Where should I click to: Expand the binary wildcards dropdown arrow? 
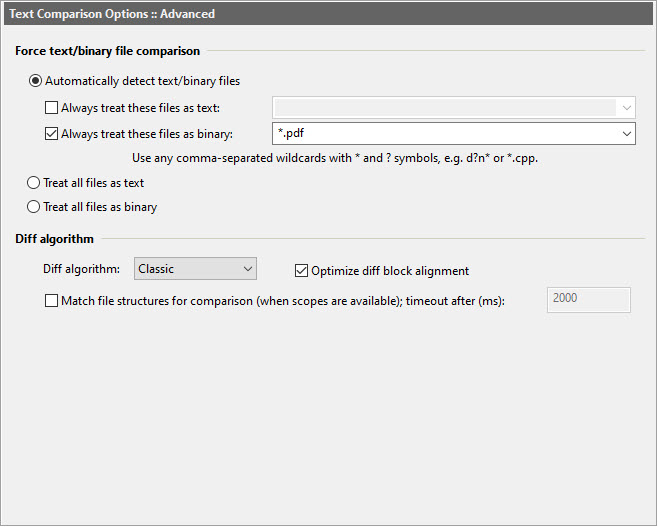(x=626, y=134)
